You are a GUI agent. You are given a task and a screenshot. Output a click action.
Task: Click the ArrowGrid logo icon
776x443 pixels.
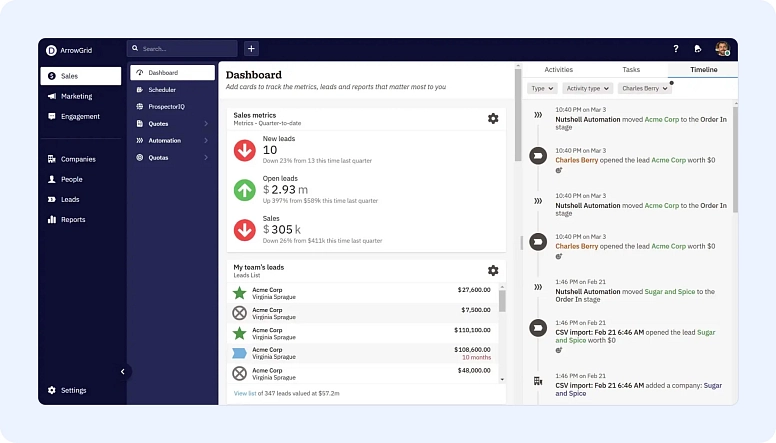(x=51, y=49)
